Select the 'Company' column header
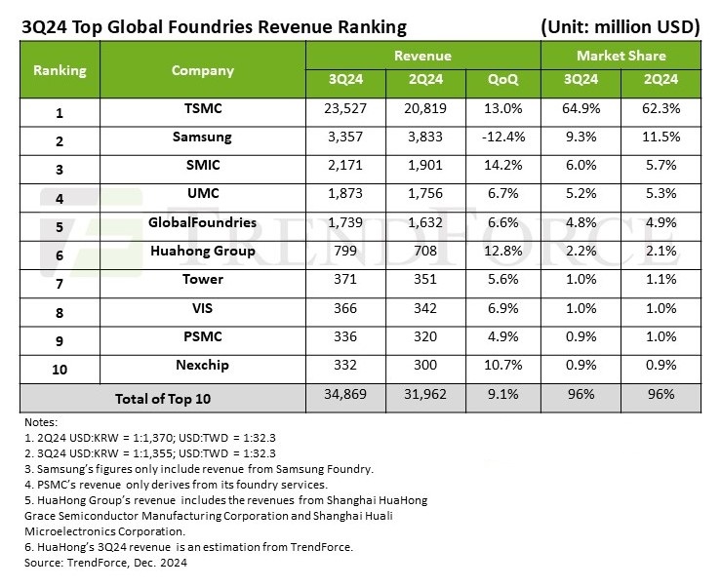This screenshot has width=721, height=588. tap(203, 70)
